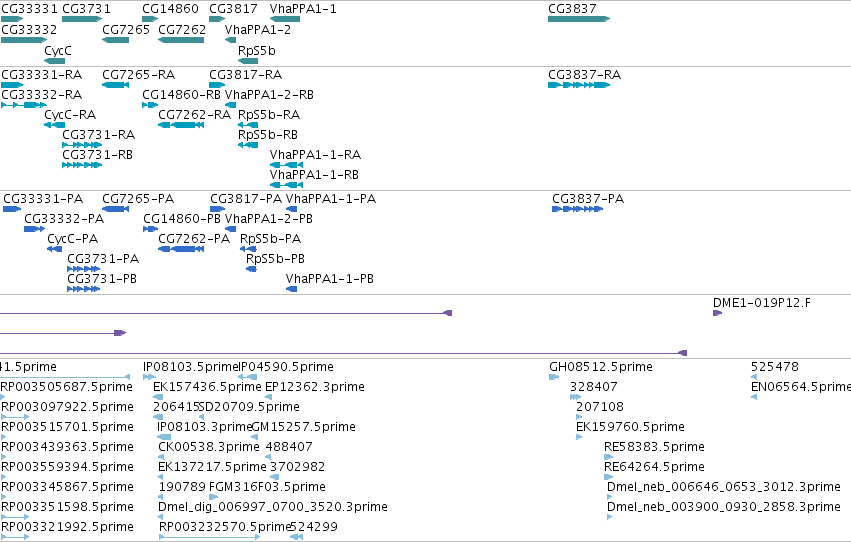
Task: Select the CycC gene label
Action: [58, 50]
